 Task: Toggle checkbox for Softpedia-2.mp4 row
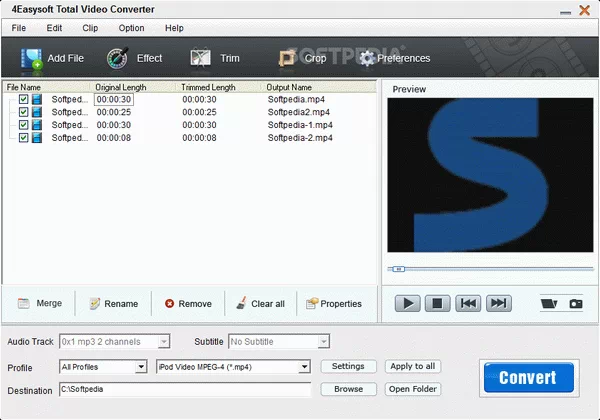[24, 138]
